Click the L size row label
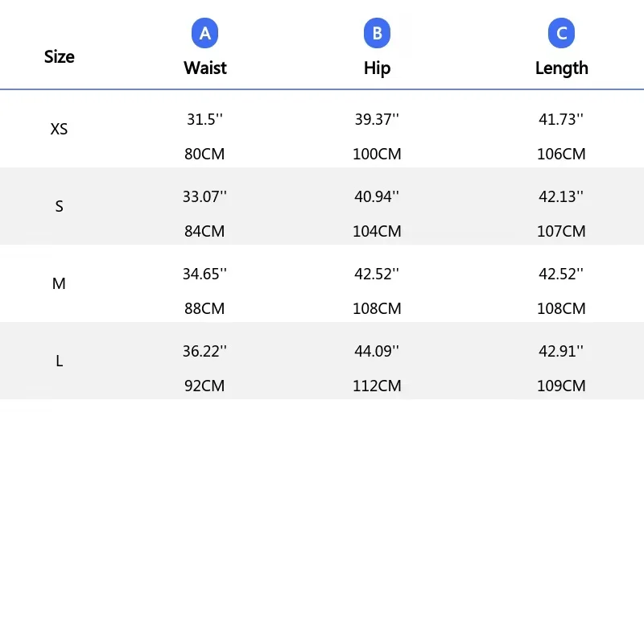This screenshot has height=644, width=644. [x=59, y=361]
